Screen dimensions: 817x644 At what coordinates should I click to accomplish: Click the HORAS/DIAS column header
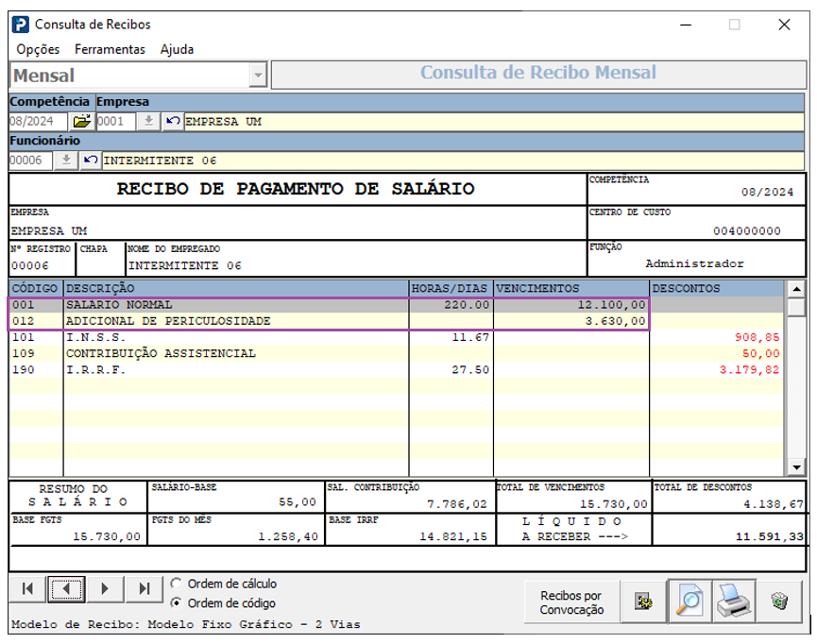[450, 288]
